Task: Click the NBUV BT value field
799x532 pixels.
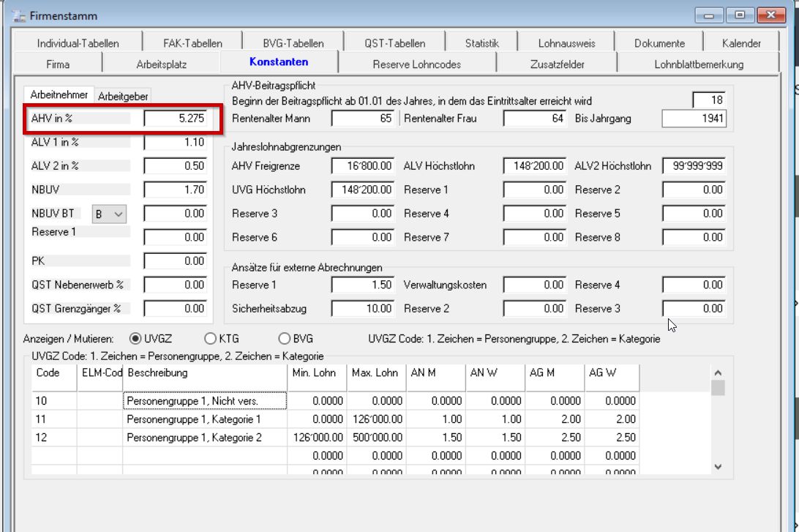Action: click(176, 214)
